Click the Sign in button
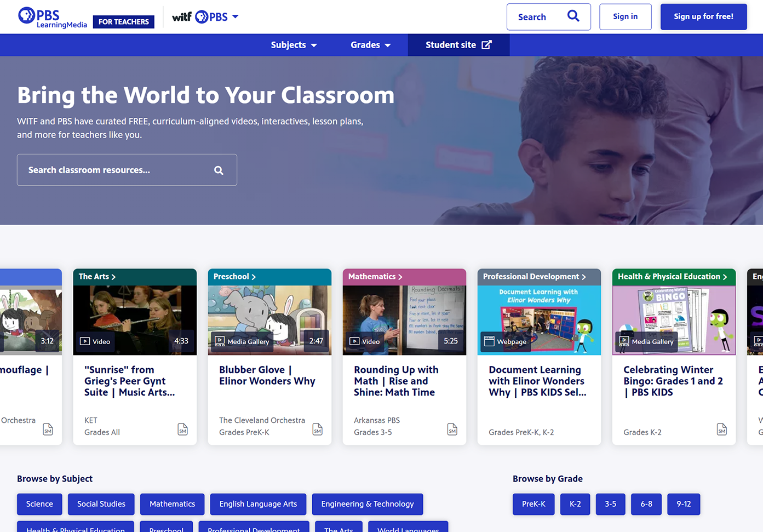The width and height of the screenshot is (763, 532). coord(625,16)
